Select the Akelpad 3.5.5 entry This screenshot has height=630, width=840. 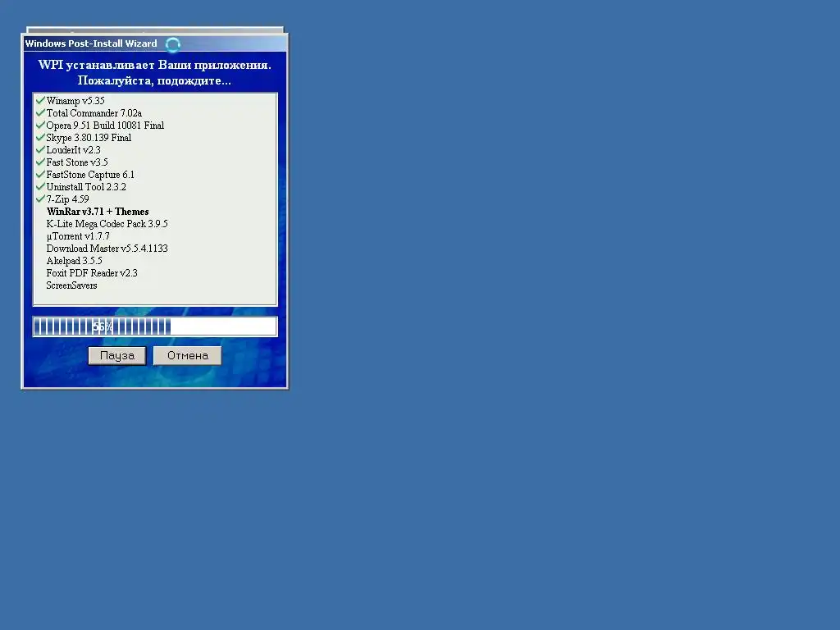pyautogui.click(x=75, y=261)
